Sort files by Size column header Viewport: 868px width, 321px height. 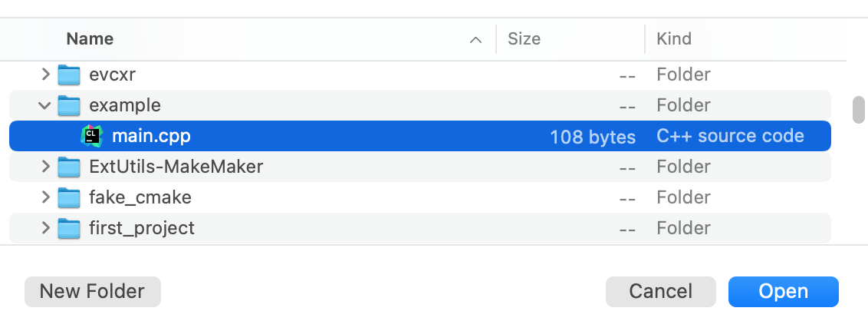[524, 38]
